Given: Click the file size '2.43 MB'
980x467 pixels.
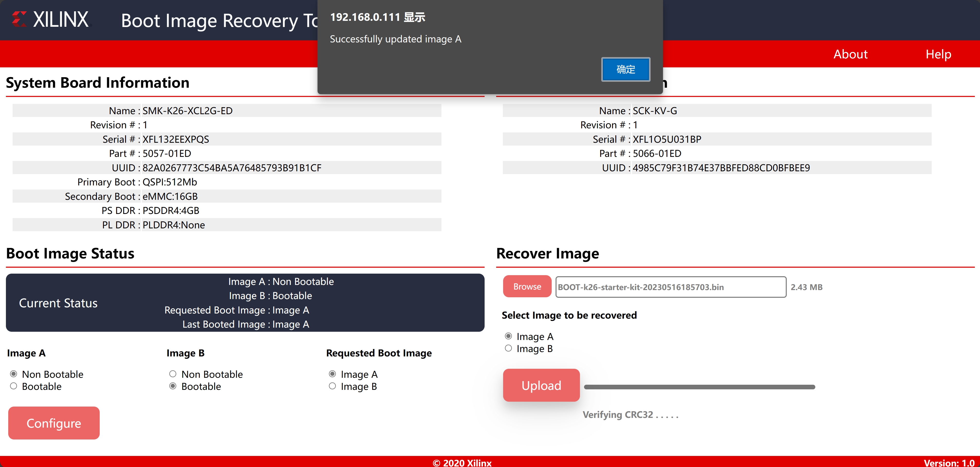Looking at the screenshot, I should click(807, 287).
